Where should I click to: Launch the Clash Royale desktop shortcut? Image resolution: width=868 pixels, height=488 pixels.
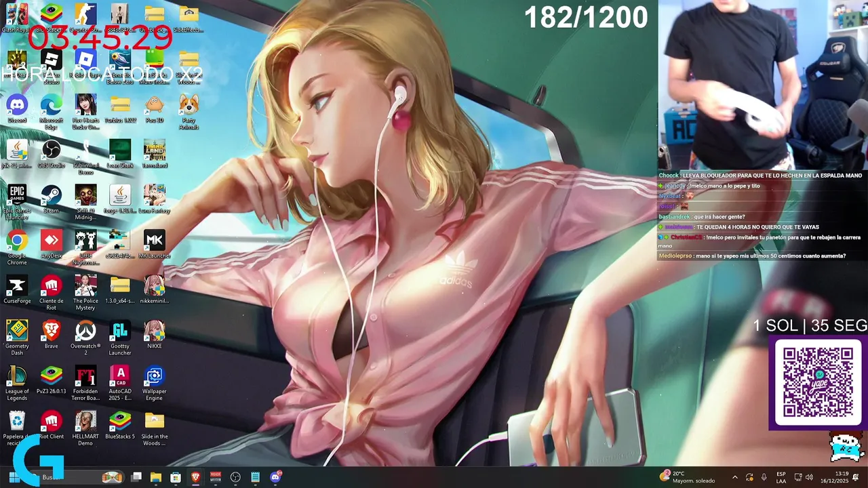pos(17,18)
